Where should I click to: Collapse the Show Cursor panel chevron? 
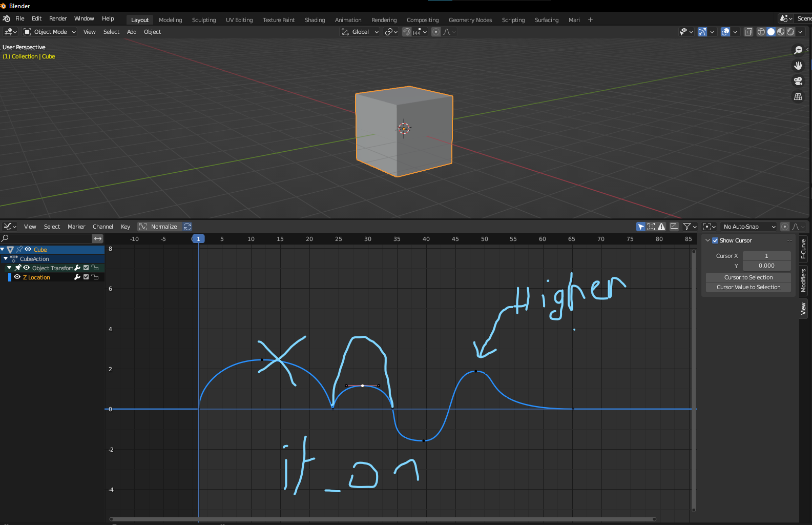[x=707, y=240]
